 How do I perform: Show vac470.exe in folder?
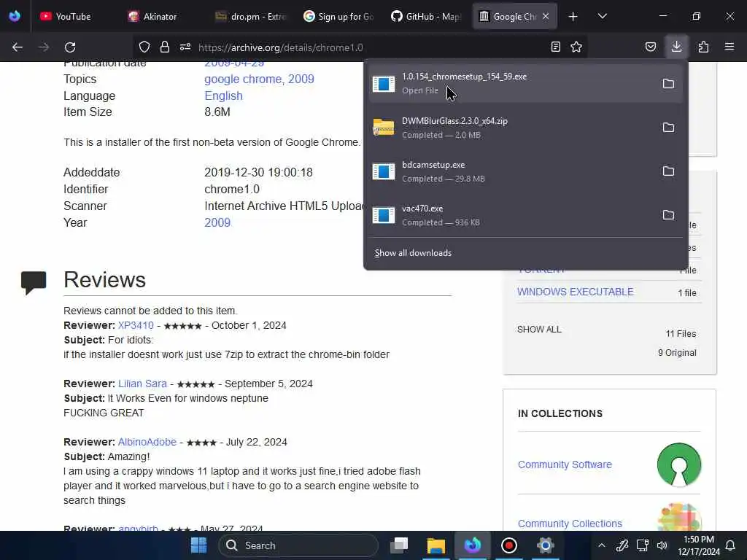click(668, 215)
